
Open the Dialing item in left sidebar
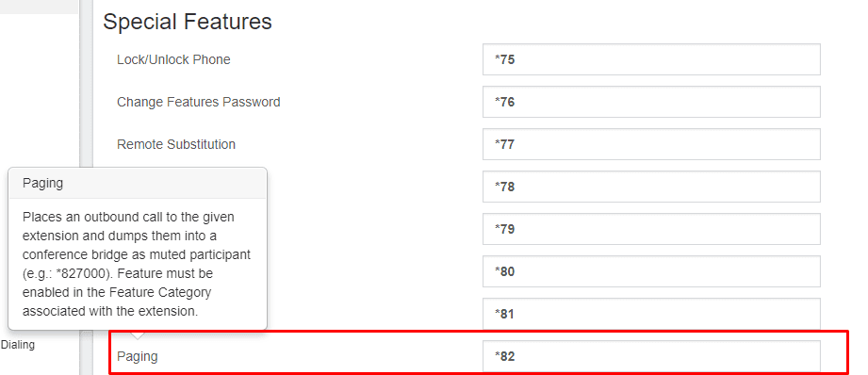click(18, 345)
